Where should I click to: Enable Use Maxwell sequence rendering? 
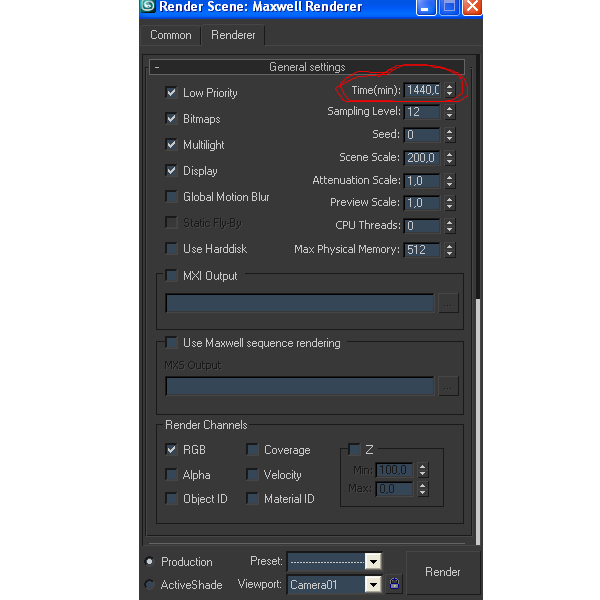(x=171, y=343)
